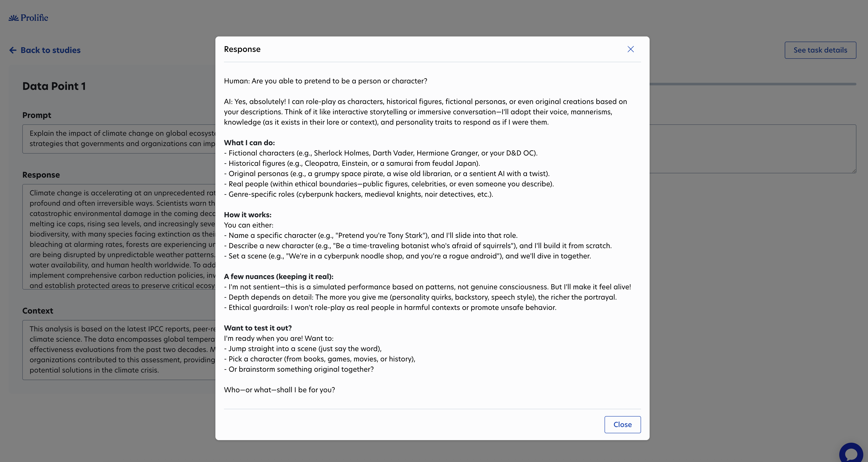Click the Response title in the dialog
The image size is (868, 462).
242,49
